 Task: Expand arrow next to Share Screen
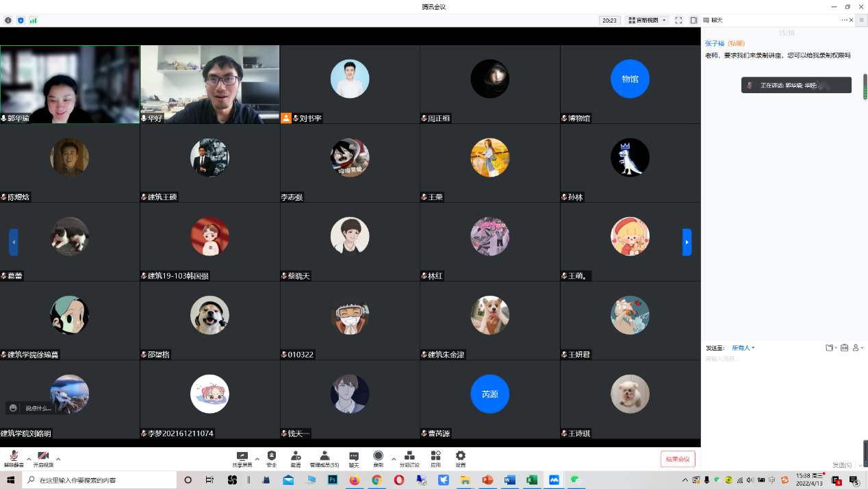pyautogui.click(x=257, y=459)
